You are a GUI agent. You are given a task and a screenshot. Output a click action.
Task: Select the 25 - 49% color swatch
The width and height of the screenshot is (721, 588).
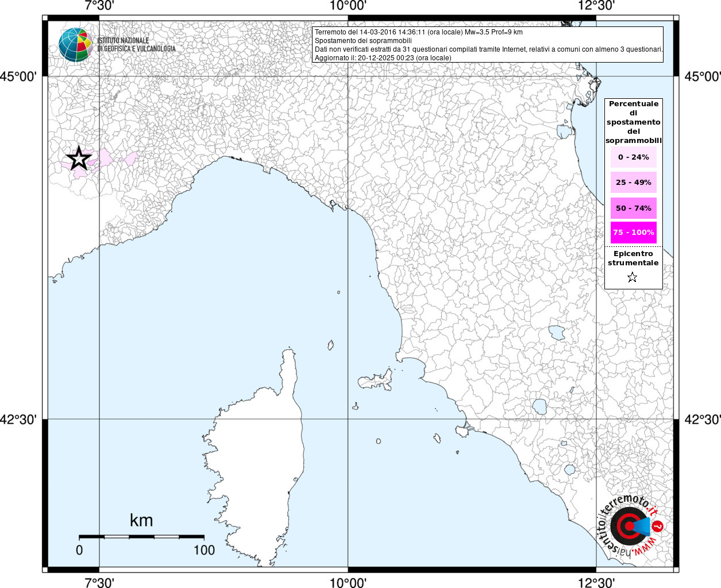coord(634,182)
